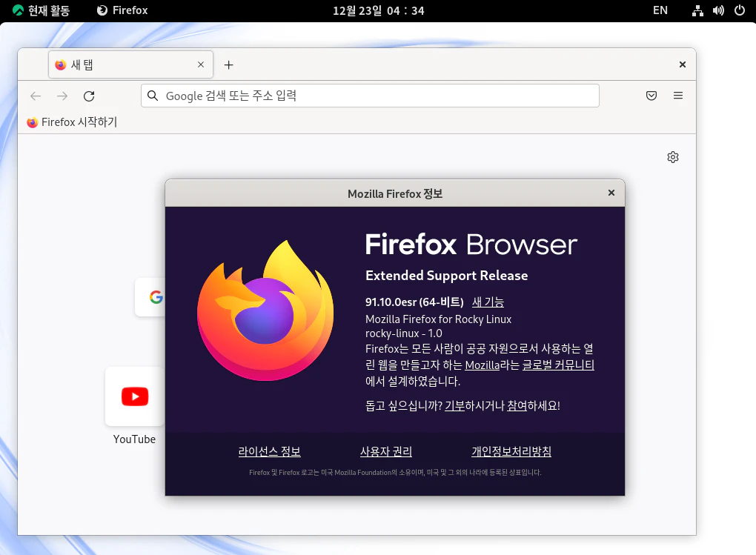756x555 pixels.
Task: Open 현재 활동 activities overview
Action: point(42,10)
